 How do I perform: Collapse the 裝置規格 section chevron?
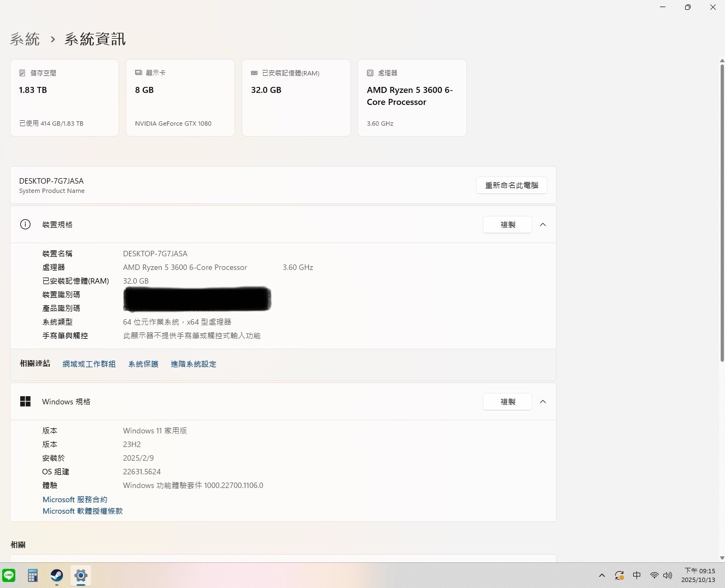pyautogui.click(x=543, y=225)
